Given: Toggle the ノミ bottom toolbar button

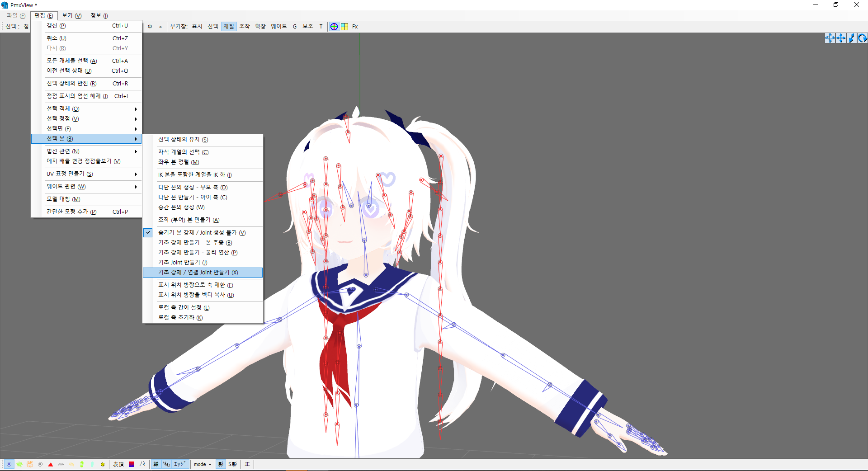Looking at the screenshot, I should [142, 464].
